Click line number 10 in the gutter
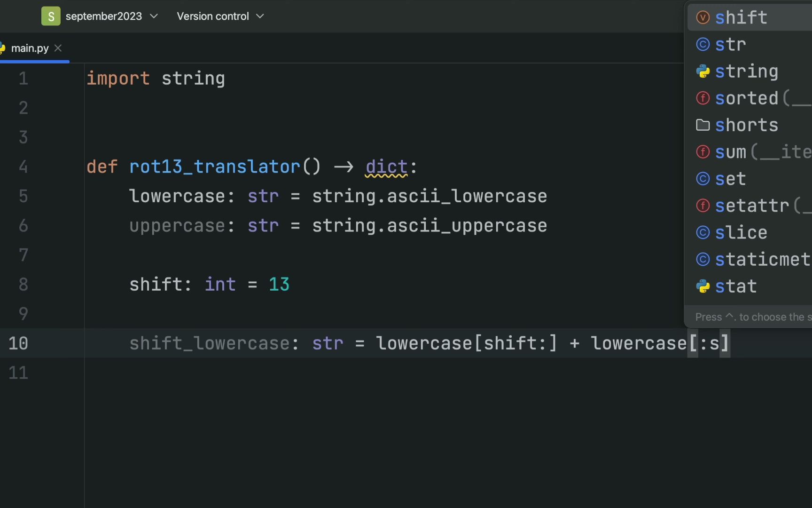Image resolution: width=812 pixels, height=508 pixels. [18, 343]
